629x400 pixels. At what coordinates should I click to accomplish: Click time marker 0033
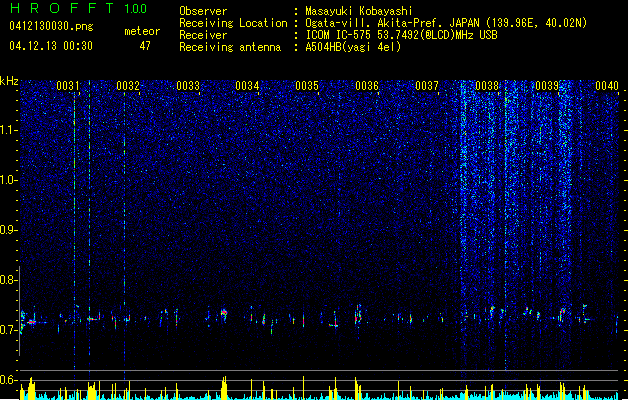[188, 86]
